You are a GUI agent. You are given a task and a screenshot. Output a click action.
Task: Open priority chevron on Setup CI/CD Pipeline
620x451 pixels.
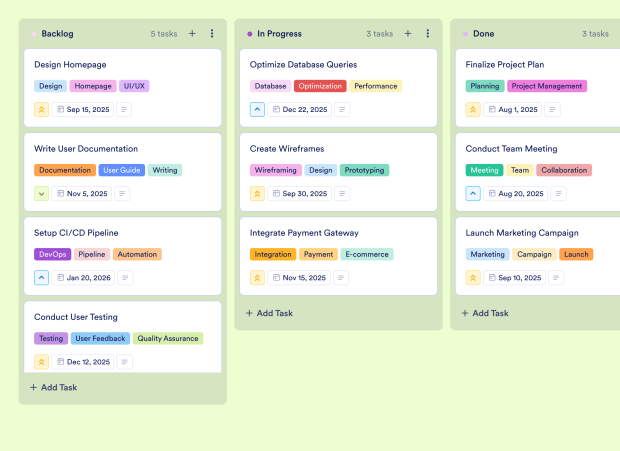click(42, 278)
